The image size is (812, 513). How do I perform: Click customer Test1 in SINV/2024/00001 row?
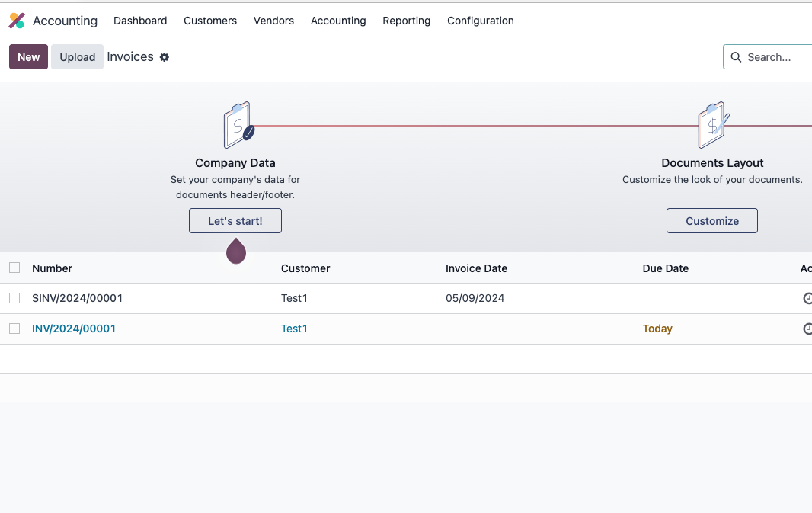point(294,298)
